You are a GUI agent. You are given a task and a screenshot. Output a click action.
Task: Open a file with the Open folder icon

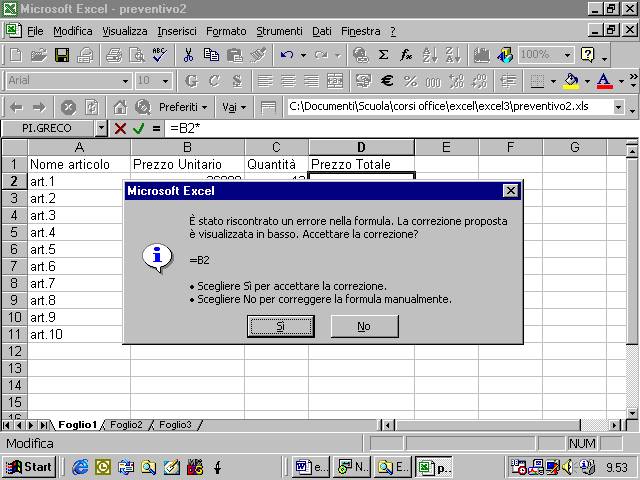click(39, 55)
